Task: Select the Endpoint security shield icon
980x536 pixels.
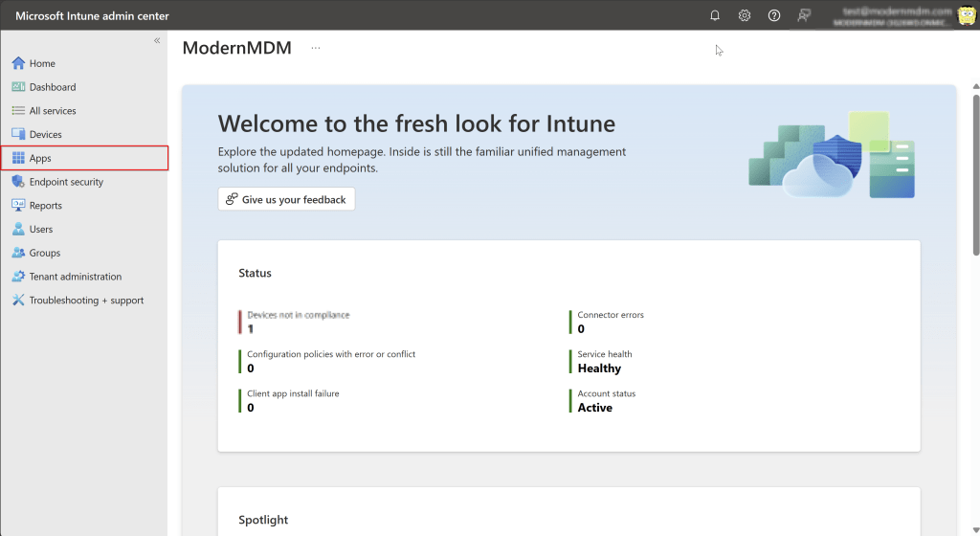Action: (x=18, y=182)
